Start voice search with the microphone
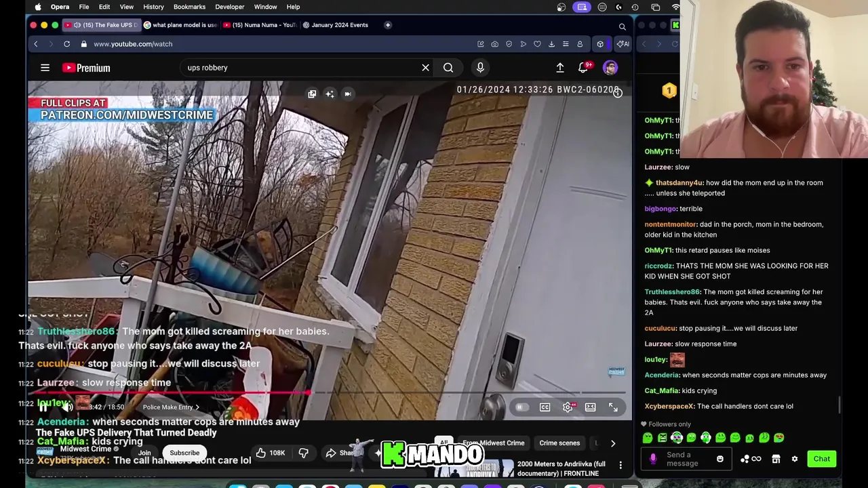 480,68
